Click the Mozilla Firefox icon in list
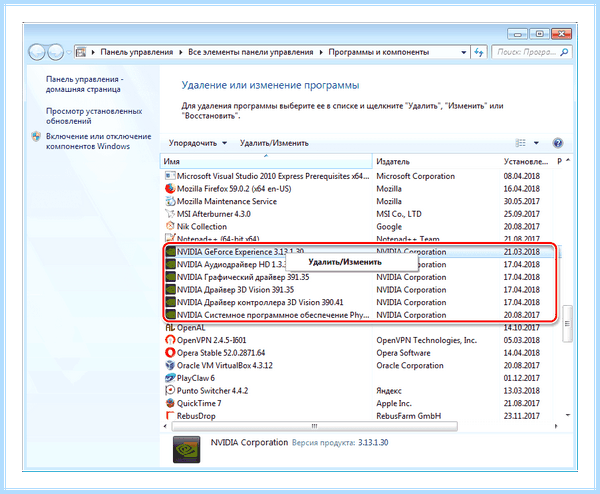The image size is (600, 494). coord(170,189)
